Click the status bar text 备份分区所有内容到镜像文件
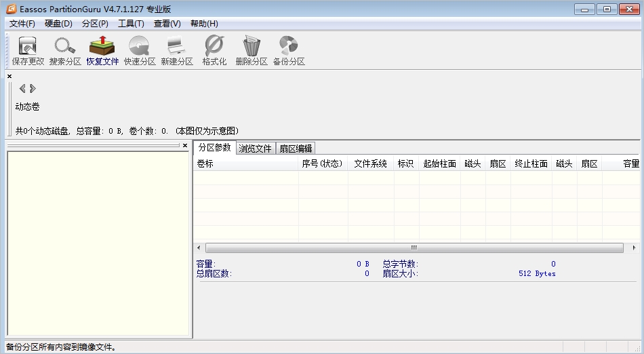Image resolution: width=644 pixels, height=354 pixels. [61, 347]
